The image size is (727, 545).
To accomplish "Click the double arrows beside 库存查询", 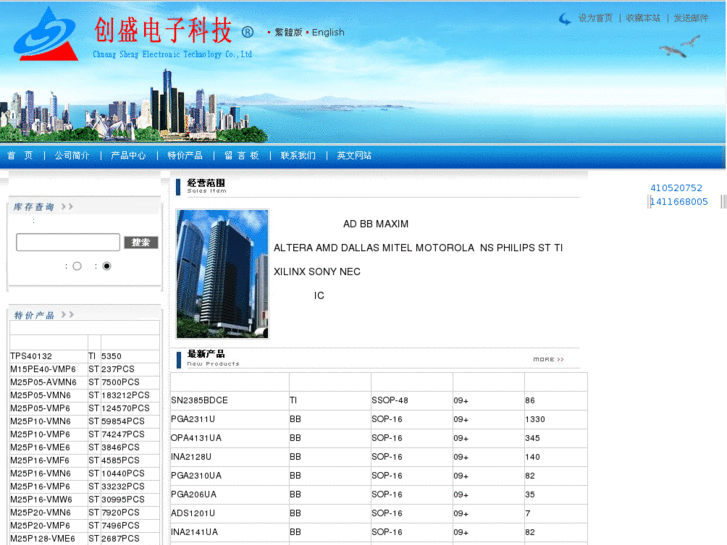I will (x=67, y=206).
